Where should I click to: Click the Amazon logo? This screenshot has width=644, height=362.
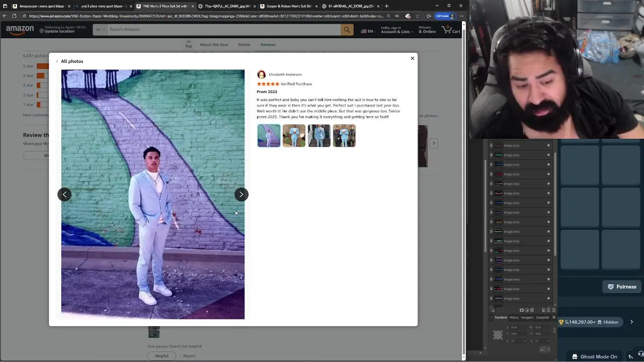coord(20,30)
